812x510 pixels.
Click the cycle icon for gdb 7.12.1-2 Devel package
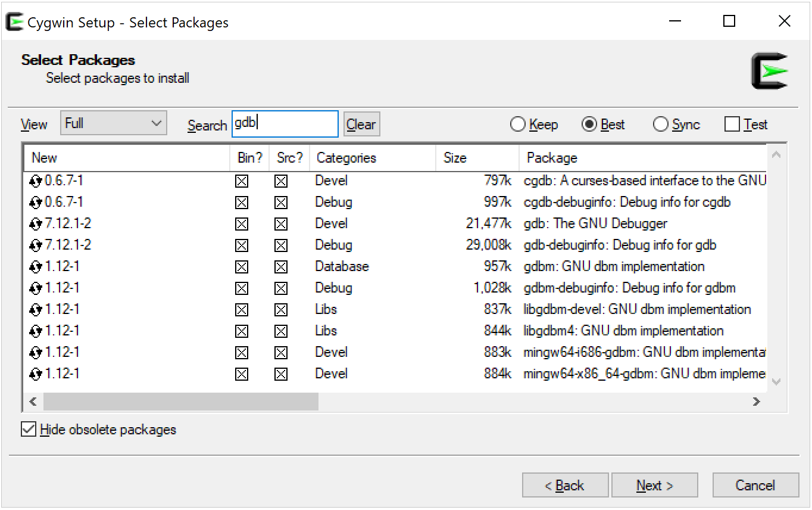[x=36, y=224]
